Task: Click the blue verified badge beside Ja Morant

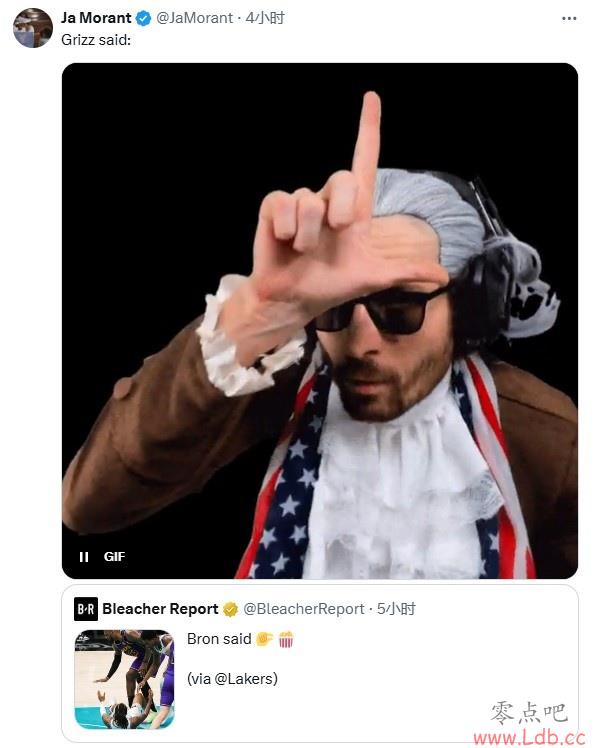Action: pos(143,18)
